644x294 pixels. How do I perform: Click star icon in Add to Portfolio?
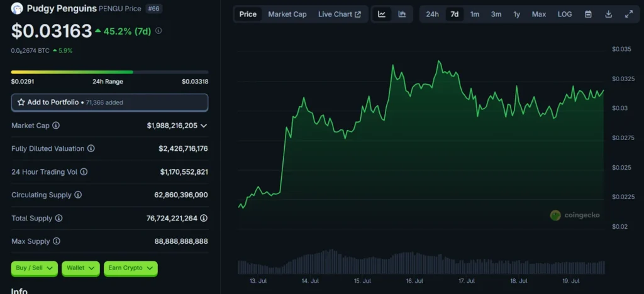click(21, 102)
